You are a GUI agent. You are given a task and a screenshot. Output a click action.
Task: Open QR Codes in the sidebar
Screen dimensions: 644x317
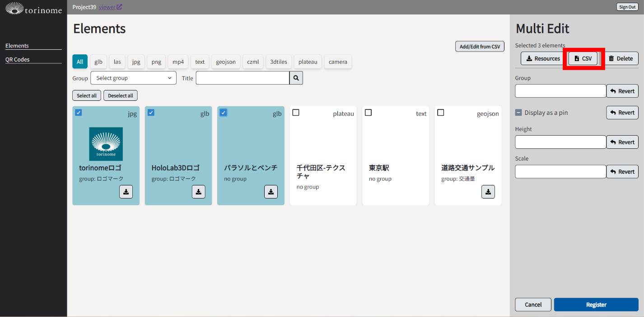click(18, 60)
